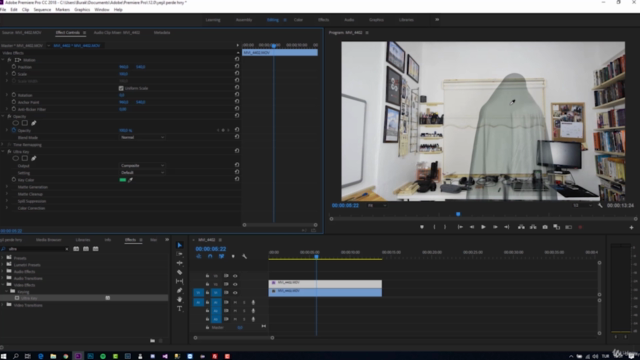Select the Slip tool
Screen dimensions: 640x360
point(180,281)
